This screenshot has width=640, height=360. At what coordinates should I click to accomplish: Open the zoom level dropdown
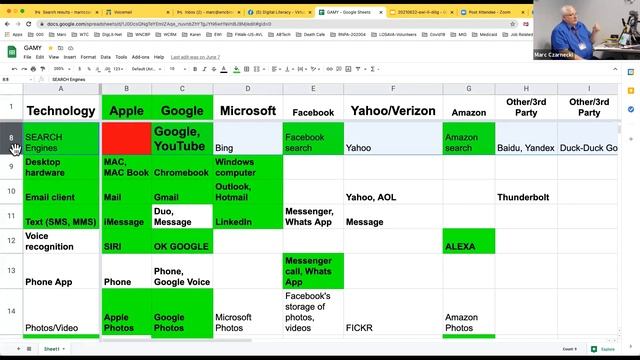(x=62, y=69)
